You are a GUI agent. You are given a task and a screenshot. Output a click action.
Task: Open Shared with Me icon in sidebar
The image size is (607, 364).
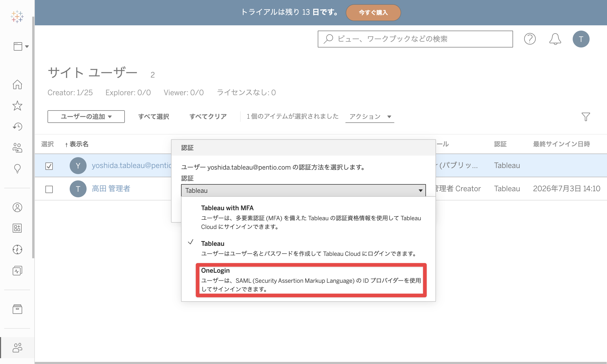tap(17, 148)
